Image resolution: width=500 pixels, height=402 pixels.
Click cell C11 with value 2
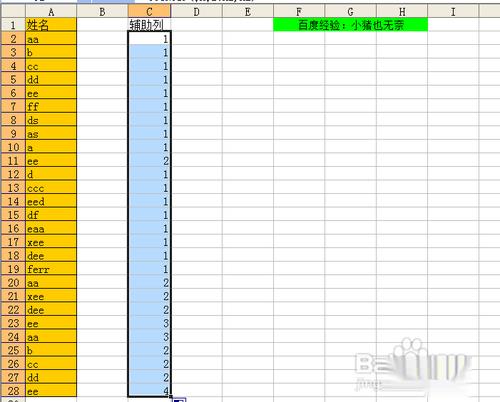149,161
